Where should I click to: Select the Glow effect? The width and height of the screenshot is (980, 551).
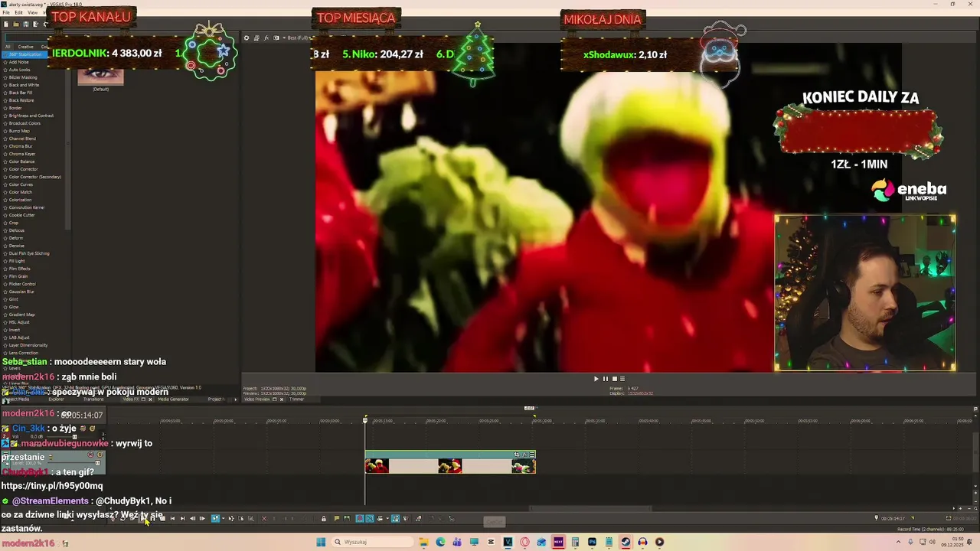coord(13,307)
